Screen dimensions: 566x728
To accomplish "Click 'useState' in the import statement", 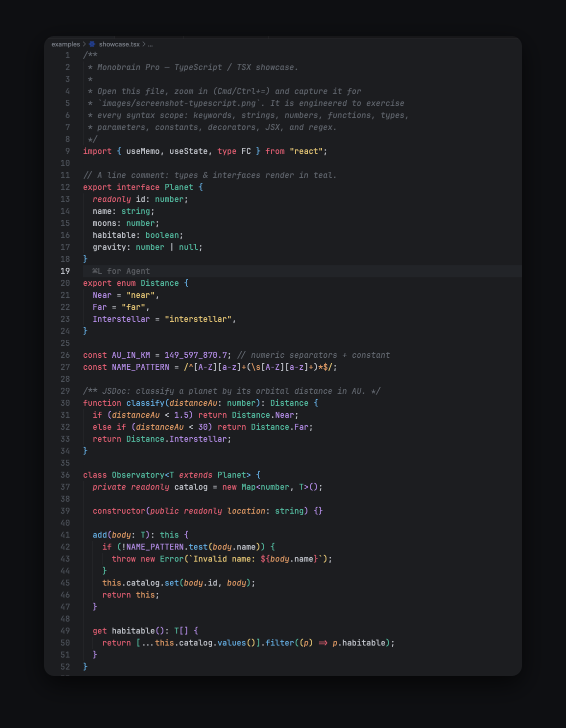I will [188, 151].
